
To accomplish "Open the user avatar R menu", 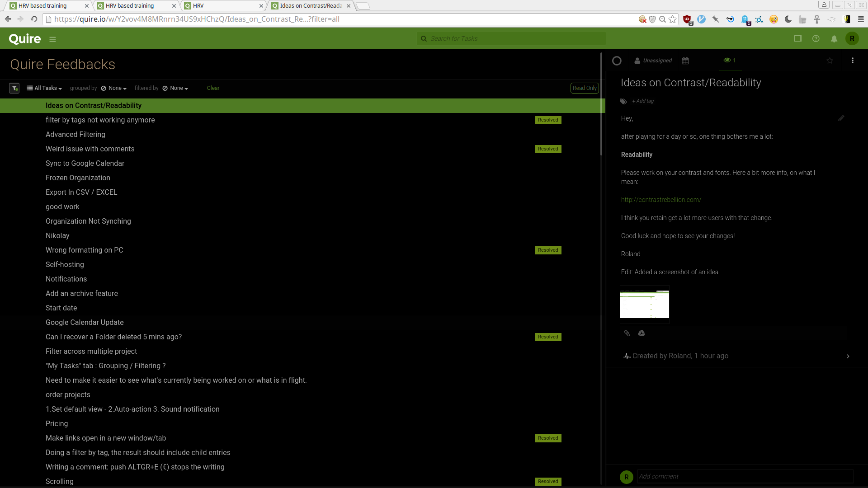I will click(x=852, y=39).
